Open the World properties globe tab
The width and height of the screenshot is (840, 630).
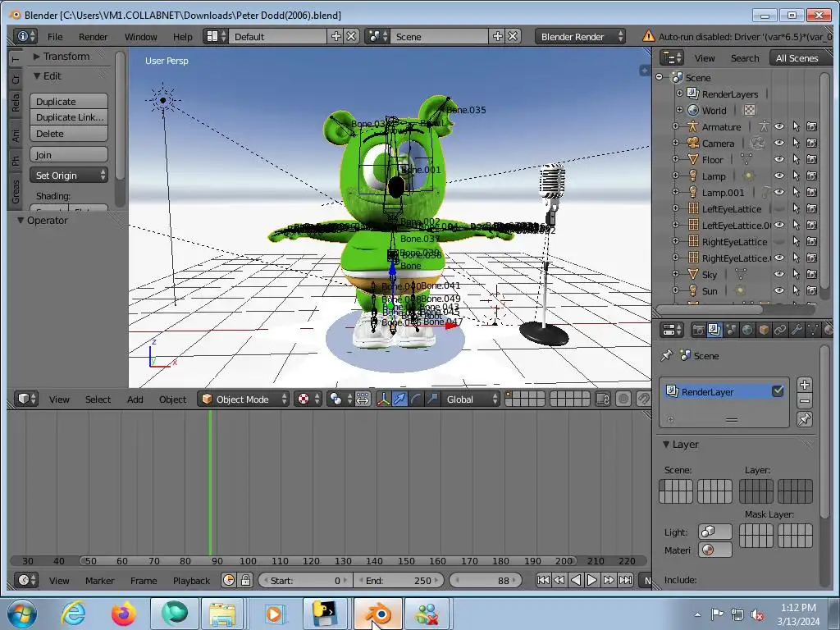pos(747,330)
